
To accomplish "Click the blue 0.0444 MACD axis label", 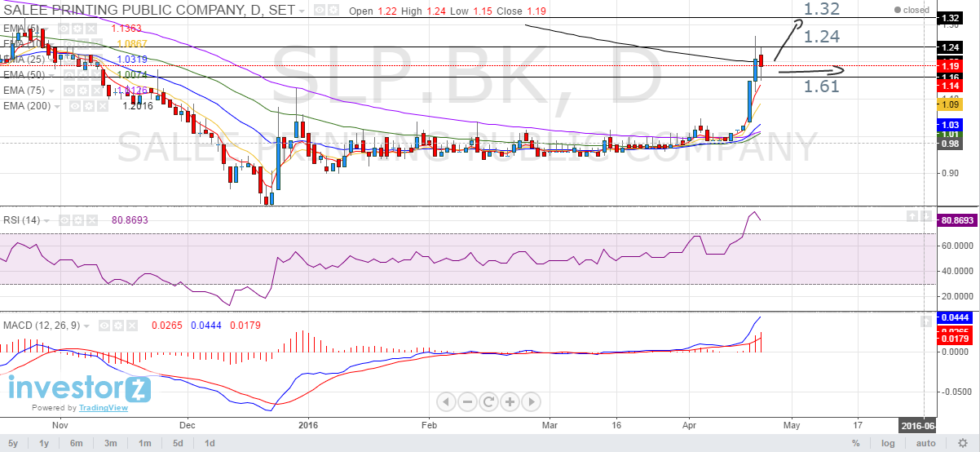I will (x=953, y=317).
